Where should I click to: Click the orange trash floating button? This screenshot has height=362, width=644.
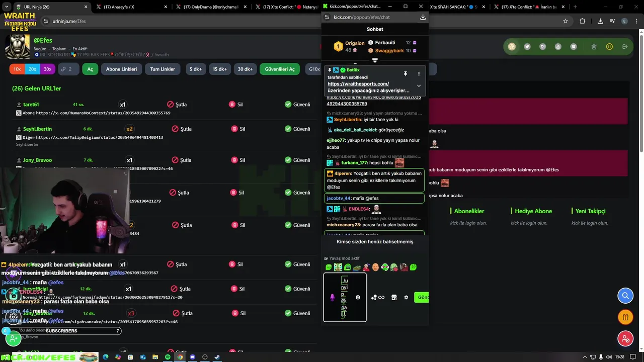coord(625,317)
